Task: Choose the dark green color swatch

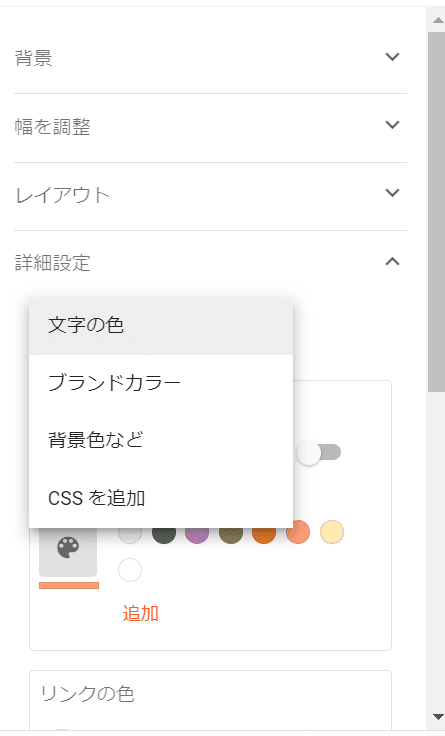Action: coord(164,534)
